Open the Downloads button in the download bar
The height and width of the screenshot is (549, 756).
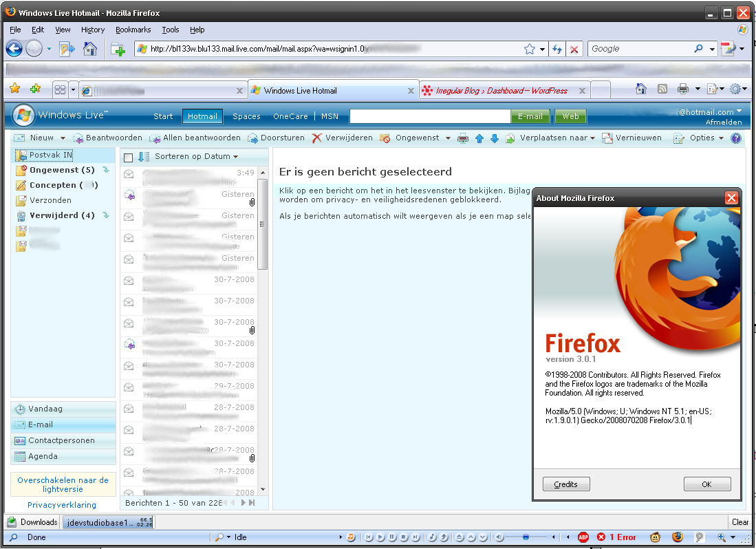[32, 522]
